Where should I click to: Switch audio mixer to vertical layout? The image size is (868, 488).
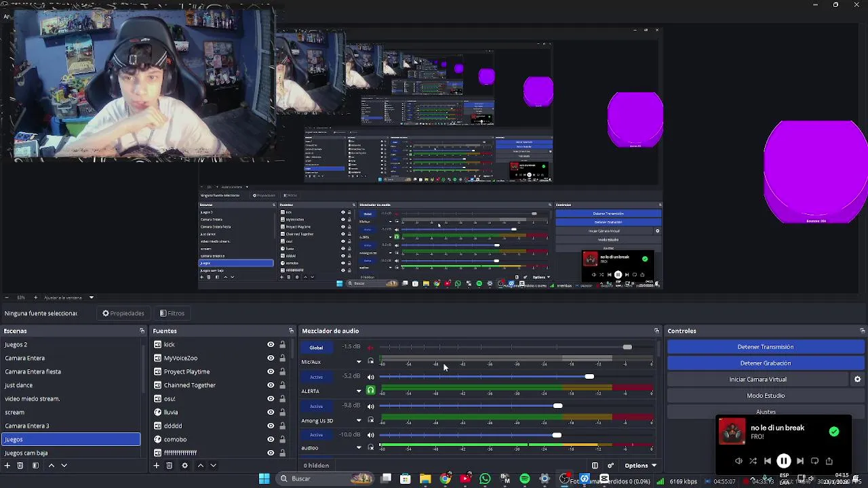(595, 466)
